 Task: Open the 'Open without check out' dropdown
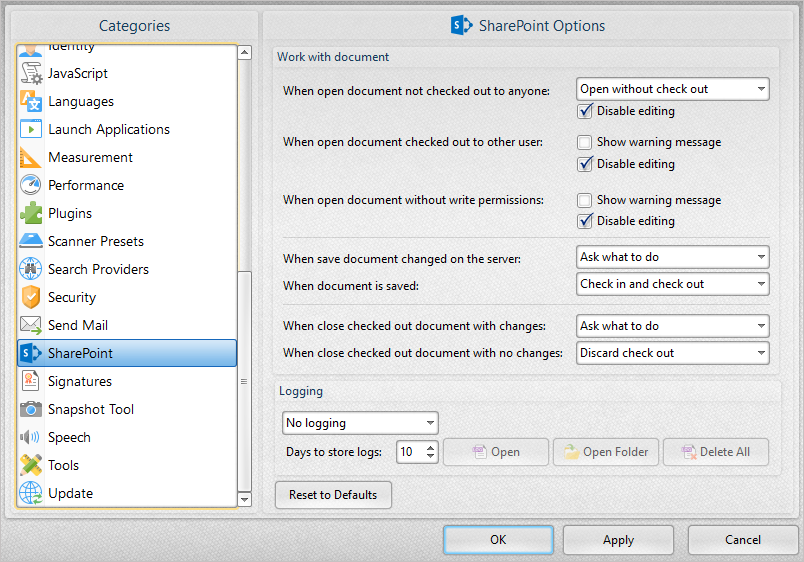673,89
